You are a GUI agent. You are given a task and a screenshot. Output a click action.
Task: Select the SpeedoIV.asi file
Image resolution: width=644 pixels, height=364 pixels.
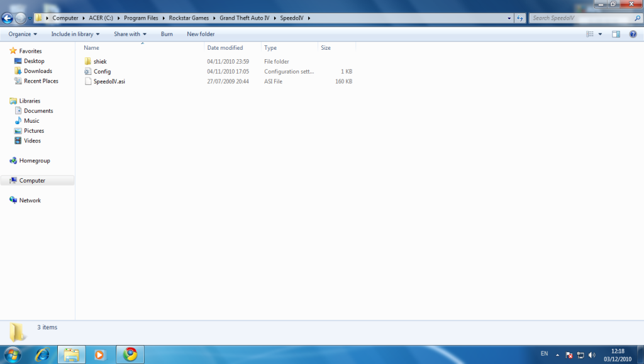[109, 82]
